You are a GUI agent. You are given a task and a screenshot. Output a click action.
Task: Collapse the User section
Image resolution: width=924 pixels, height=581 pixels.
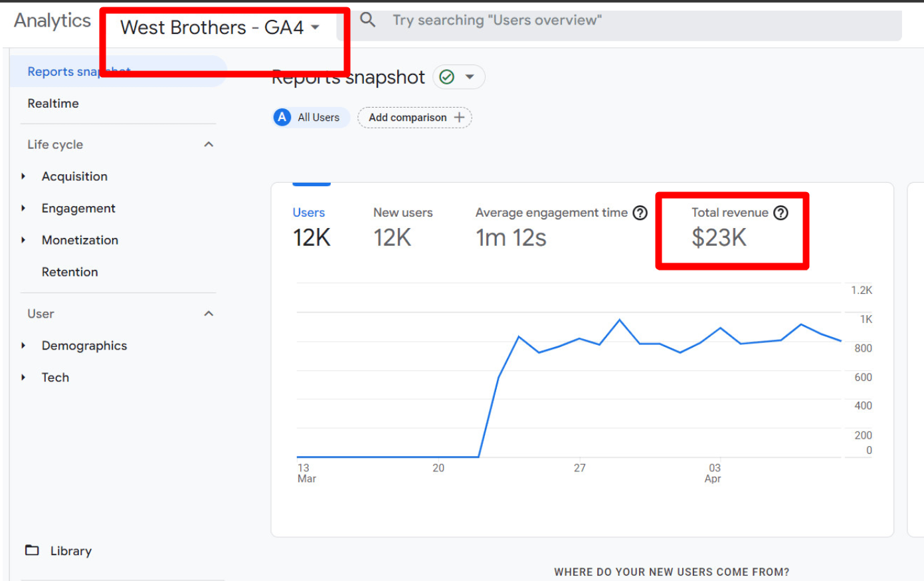209,314
